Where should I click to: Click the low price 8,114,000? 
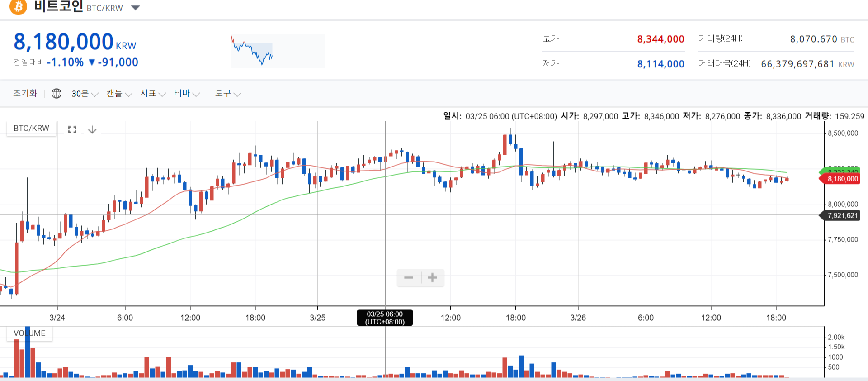[x=660, y=64]
